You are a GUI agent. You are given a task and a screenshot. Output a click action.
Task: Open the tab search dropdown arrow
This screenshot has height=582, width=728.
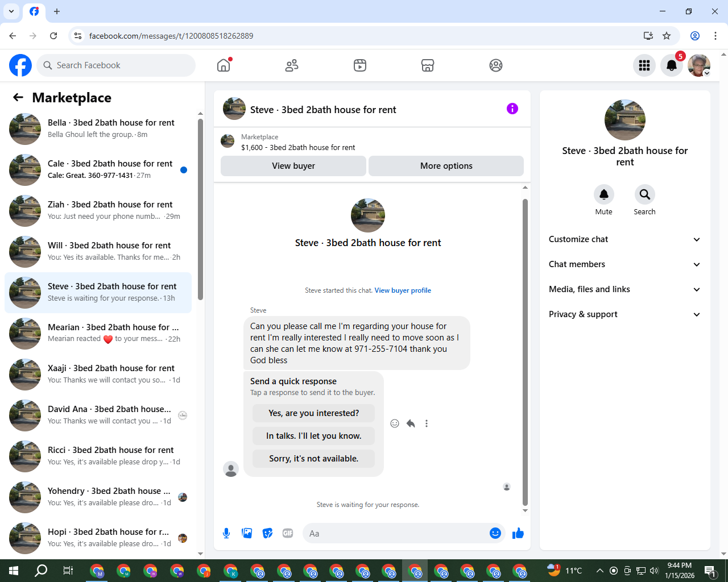[11, 11]
